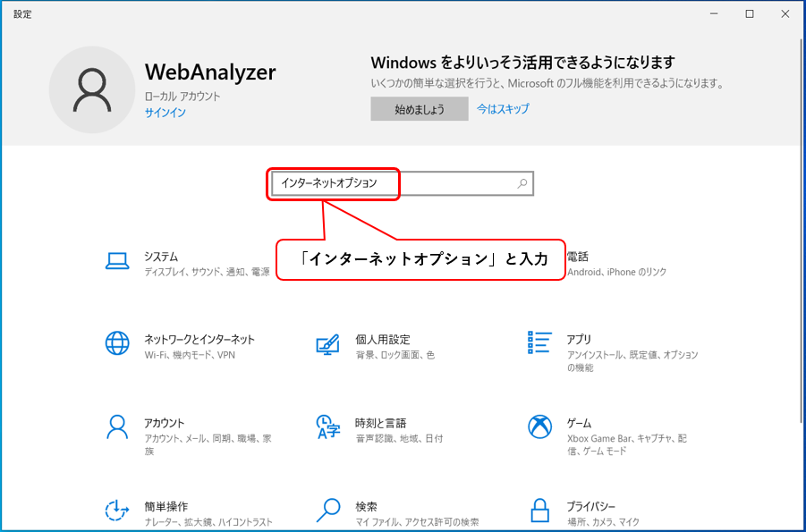Open the Accounts person icon
The height and width of the screenshot is (532, 806).
point(117,427)
